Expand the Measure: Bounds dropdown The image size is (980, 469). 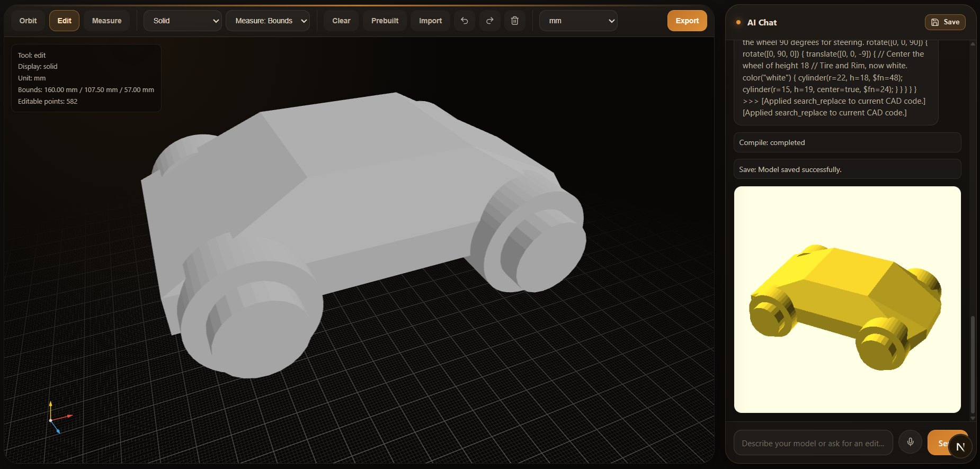point(268,21)
